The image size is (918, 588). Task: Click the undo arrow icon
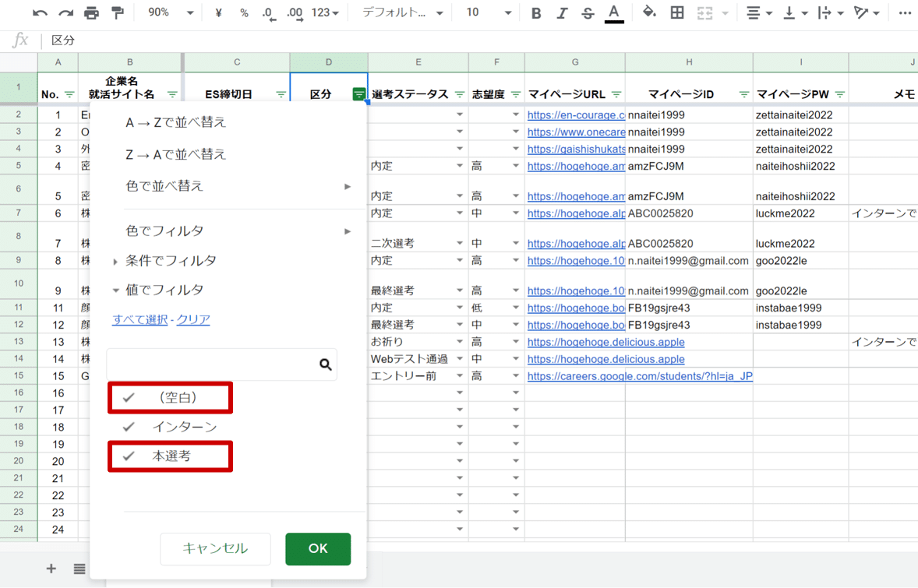40,13
